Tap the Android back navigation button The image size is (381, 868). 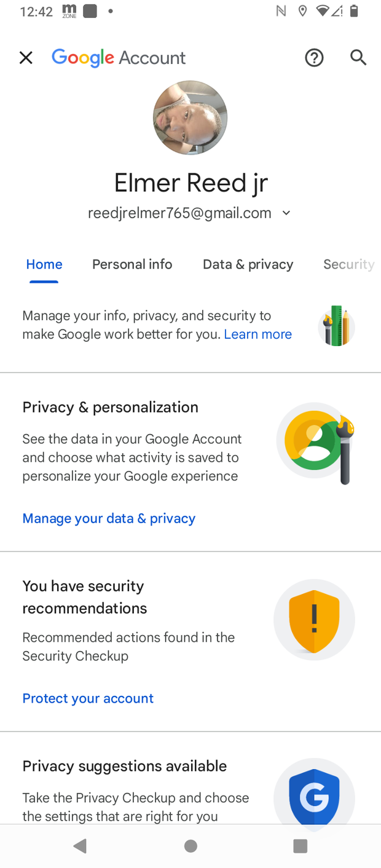coord(80,846)
